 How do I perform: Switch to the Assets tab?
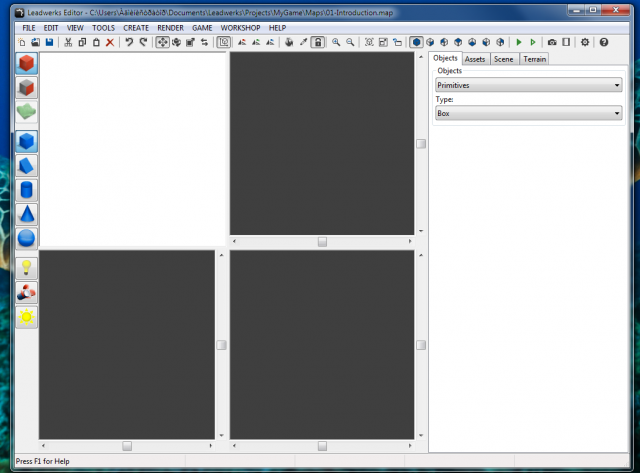(x=476, y=59)
